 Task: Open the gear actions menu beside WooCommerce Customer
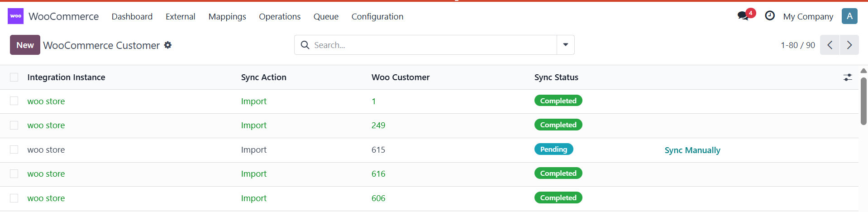click(x=168, y=45)
